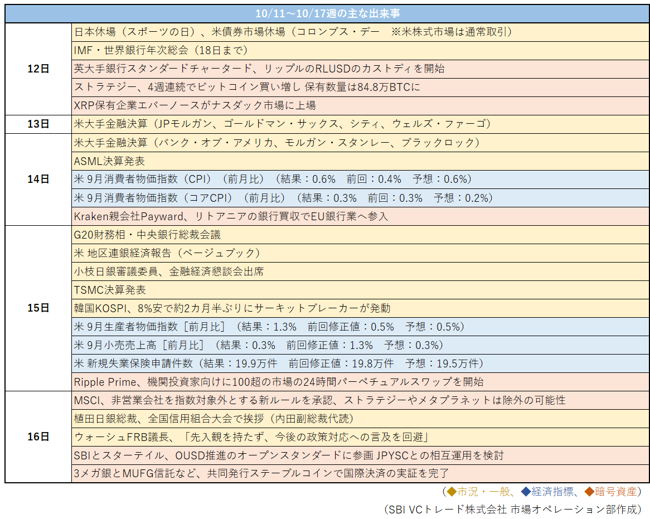Click the table header '10/11～10/17週の主な出来事'
The height and width of the screenshot is (519, 650).
tap(327, 14)
